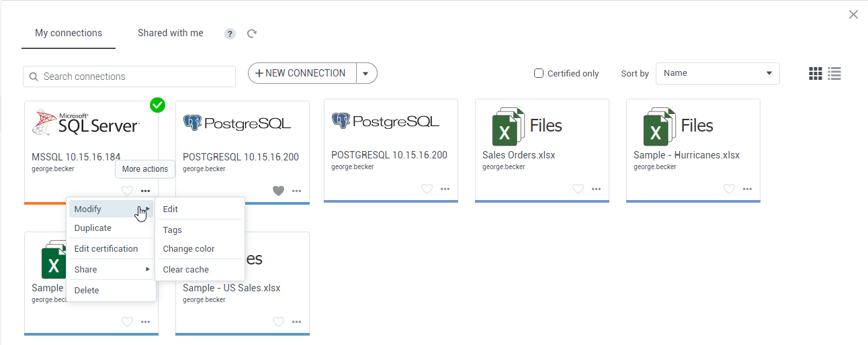Viewport: 868px width, 345px height.
Task: Click the refresh connections icon
Action: 252,34
